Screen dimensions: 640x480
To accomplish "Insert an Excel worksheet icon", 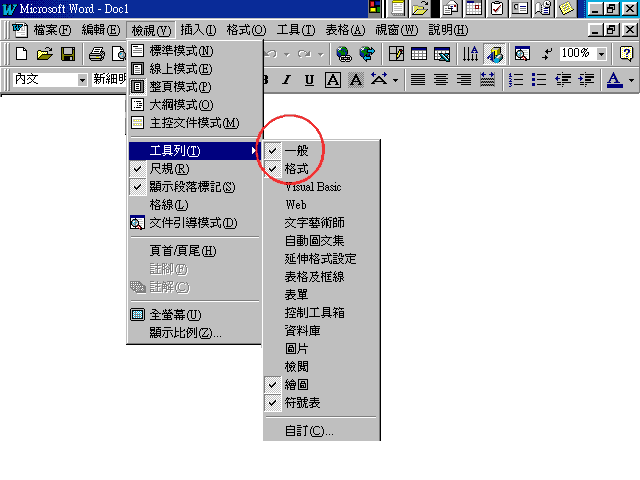I will click(x=442, y=54).
